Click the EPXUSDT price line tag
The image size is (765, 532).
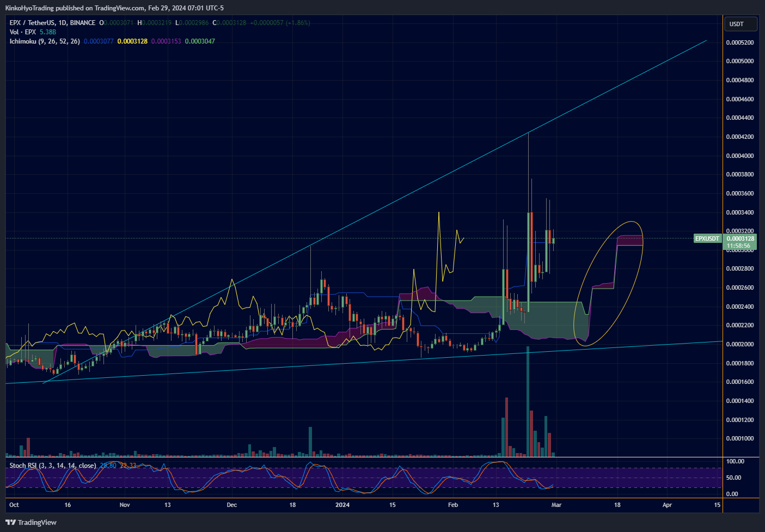[x=707, y=239]
